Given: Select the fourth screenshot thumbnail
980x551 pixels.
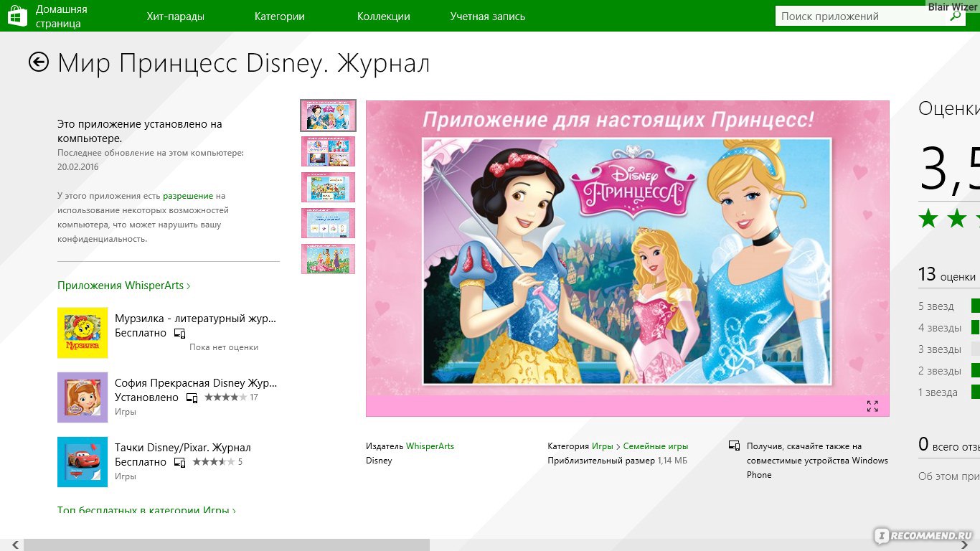Looking at the screenshot, I should pyautogui.click(x=328, y=223).
